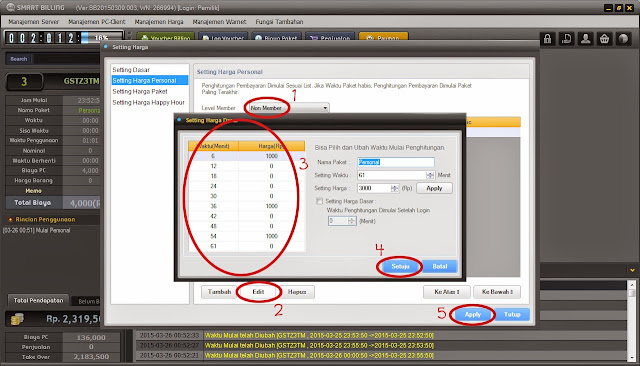
Task: Click the Waktu(Menit) column header
Action: pyautogui.click(x=213, y=146)
